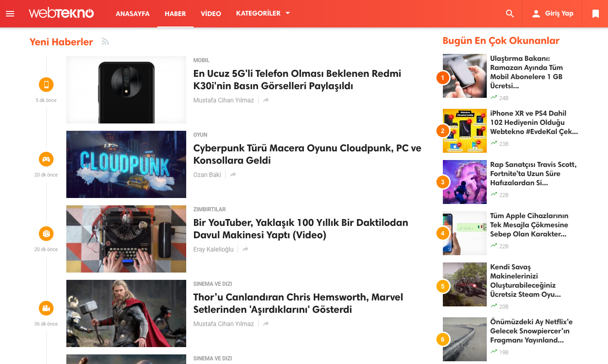Expand the Kategoriler dropdown
The image size is (608, 364).
263,14
